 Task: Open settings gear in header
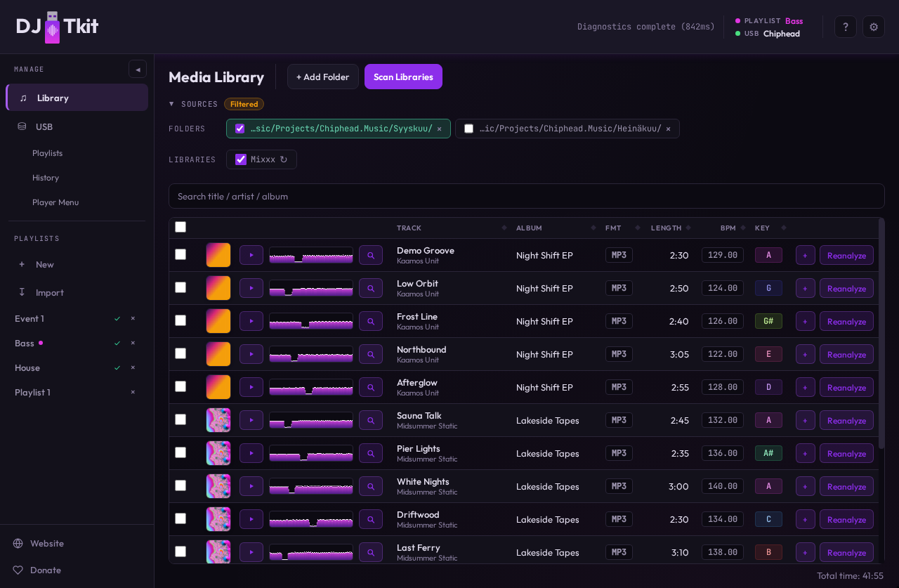click(x=874, y=27)
